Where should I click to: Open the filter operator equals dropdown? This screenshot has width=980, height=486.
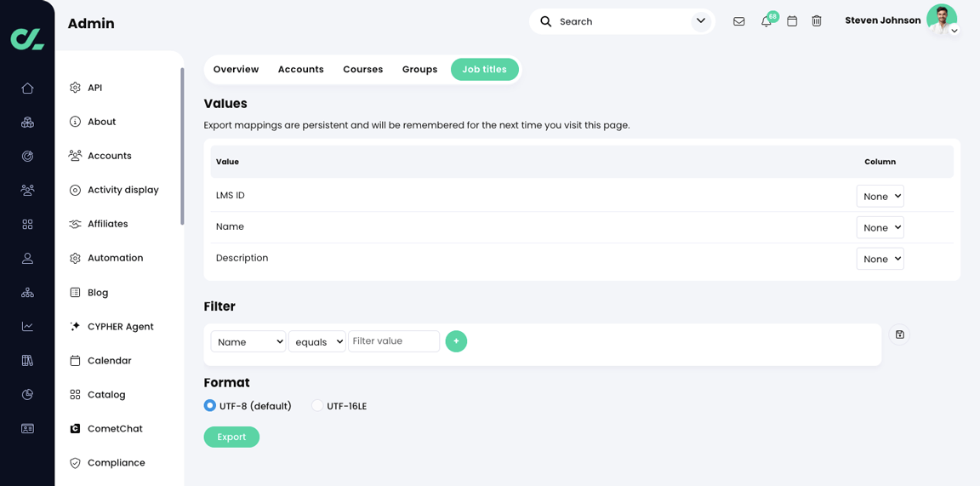click(316, 341)
